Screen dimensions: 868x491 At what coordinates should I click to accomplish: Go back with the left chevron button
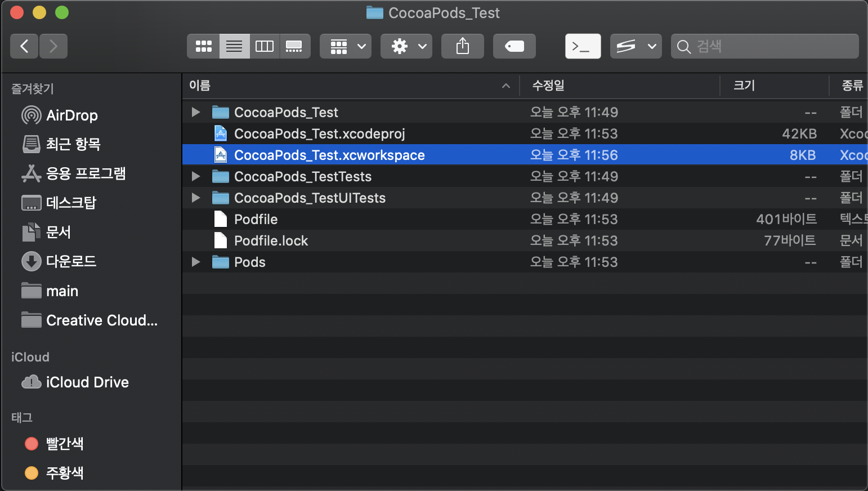pos(24,46)
